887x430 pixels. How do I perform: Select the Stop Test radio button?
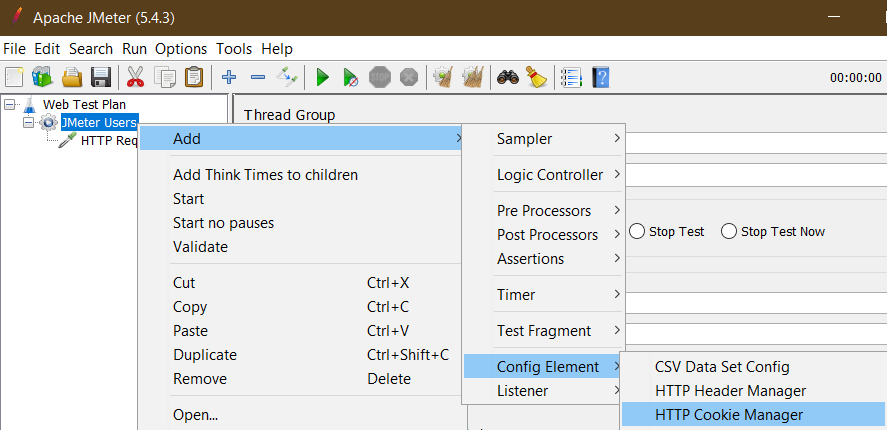[638, 231]
